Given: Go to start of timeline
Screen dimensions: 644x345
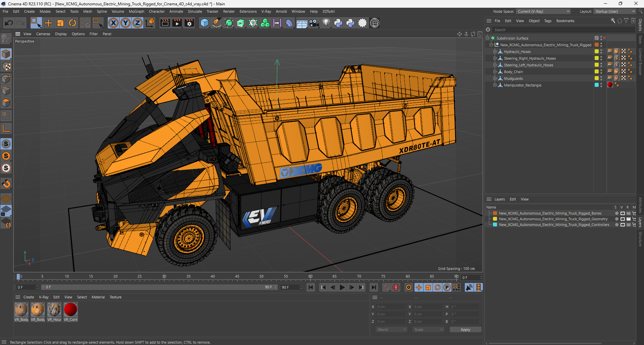Looking at the screenshot, I should pyautogui.click(x=311, y=287).
